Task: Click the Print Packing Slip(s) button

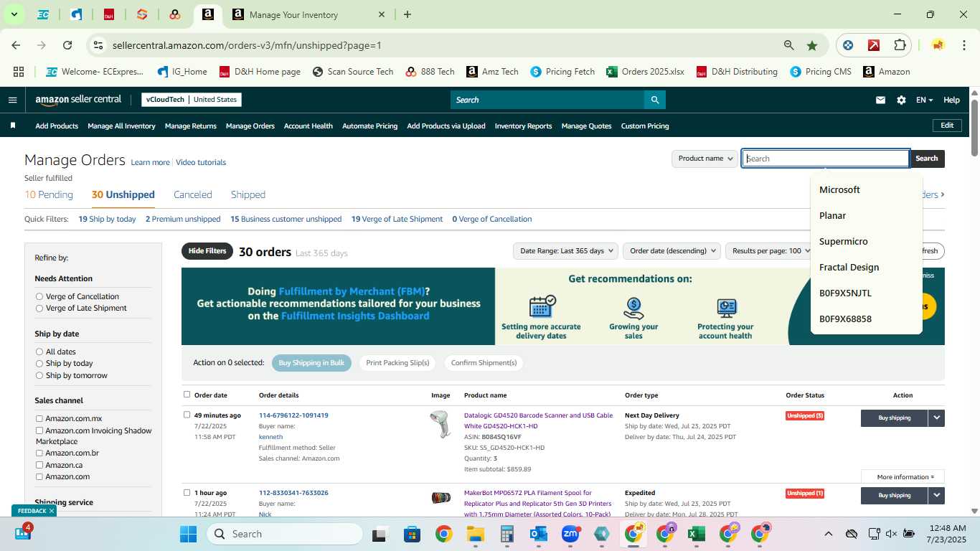Action: [397, 362]
